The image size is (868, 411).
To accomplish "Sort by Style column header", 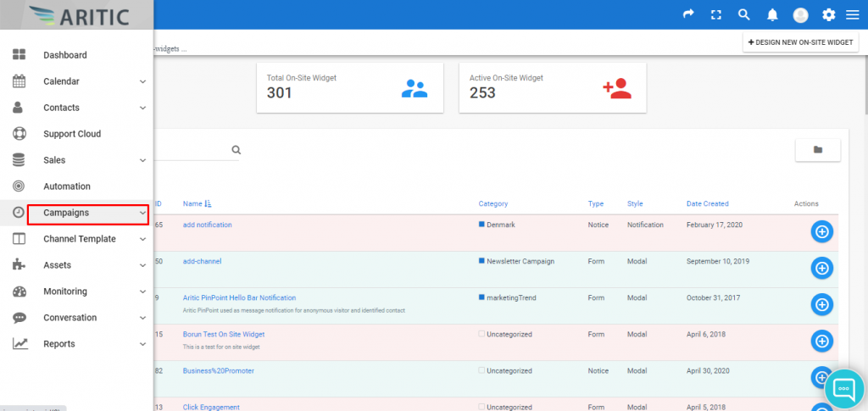I will [x=635, y=203].
